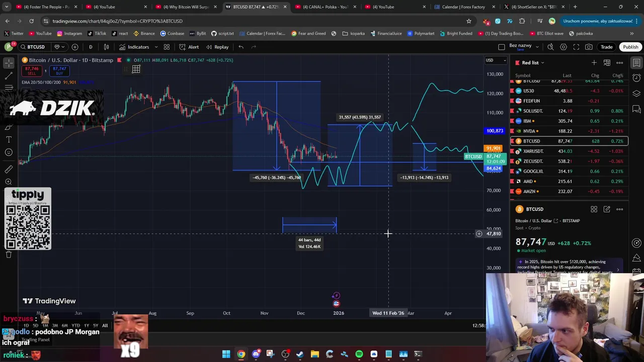Select NVDA row in the watchlist
Screen dimensions: 644x362
pos(569,131)
